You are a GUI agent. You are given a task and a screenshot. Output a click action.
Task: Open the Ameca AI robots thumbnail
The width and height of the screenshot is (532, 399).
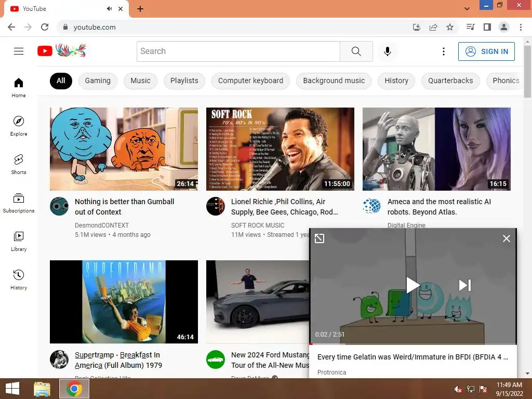pyautogui.click(x=436, y=149)
